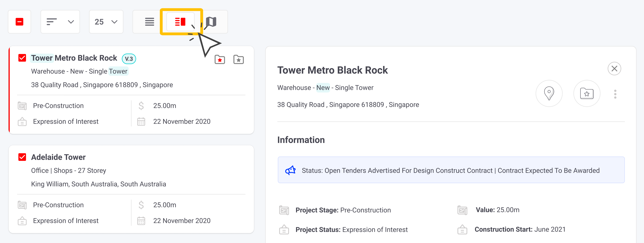The image size is (644, 243).
Task: Click the red starred folder icon
Action: click(x=219, y=59)
